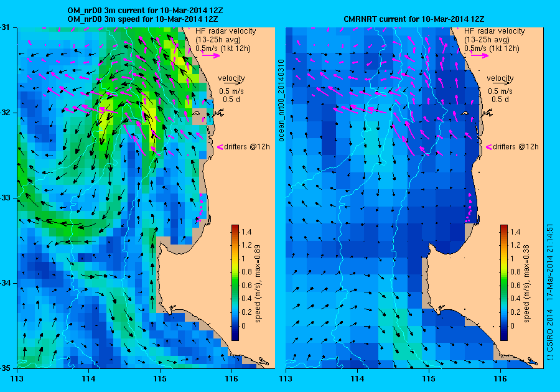Viewport: 560px width, 392px height.
Task: Click the left panel title 'OM_nrD0 3m current for 10-Mar-2014 12Z'
Action: (146, 11)
